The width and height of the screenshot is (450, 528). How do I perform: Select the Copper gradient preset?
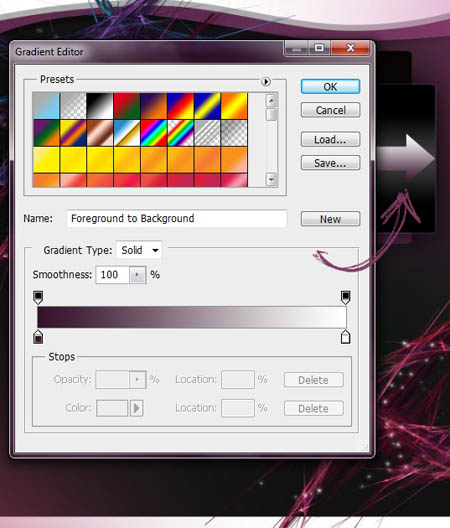pyautogui.click(x=100, y=133)
